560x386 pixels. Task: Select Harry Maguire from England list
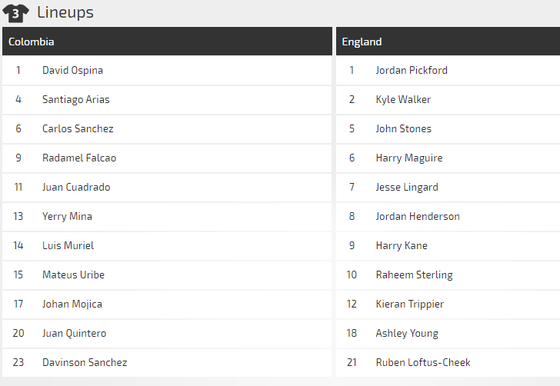409,158
